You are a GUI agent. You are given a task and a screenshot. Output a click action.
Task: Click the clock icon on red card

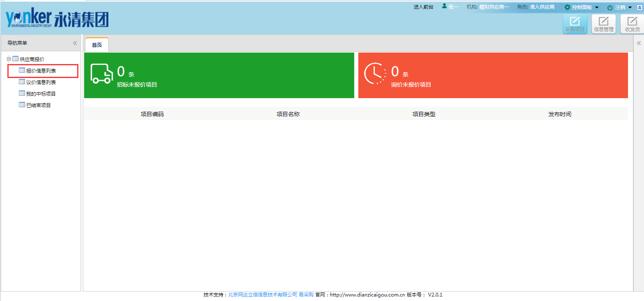point(375,74)
